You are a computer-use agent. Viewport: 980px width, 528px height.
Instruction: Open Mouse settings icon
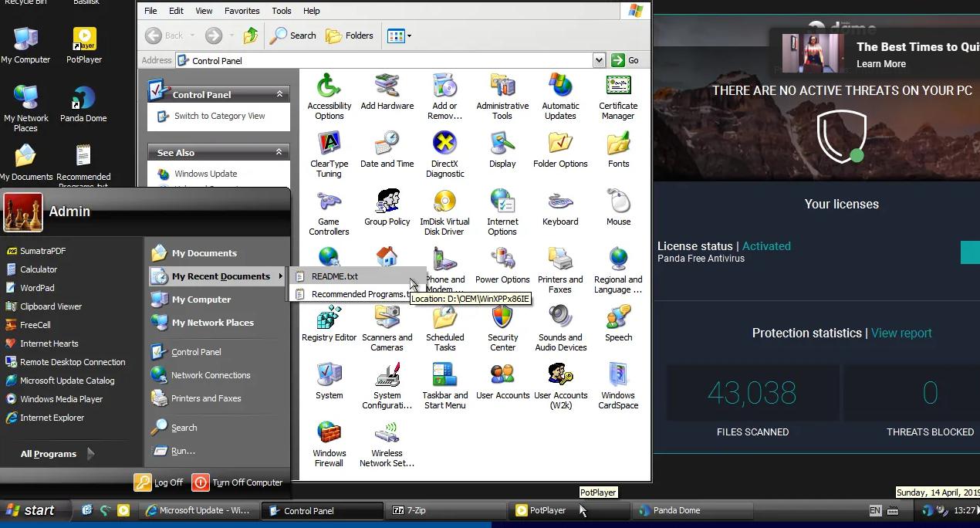click(618, 208)
